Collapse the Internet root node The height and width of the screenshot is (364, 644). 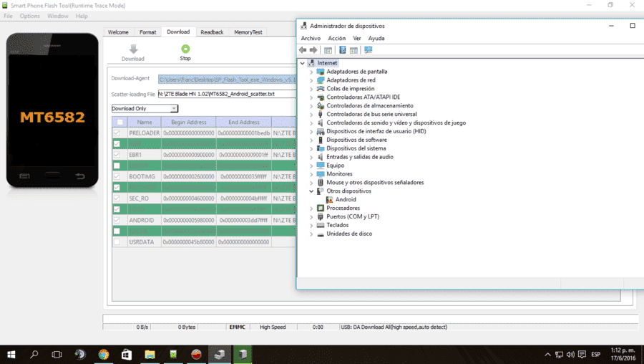pos(303,63)
